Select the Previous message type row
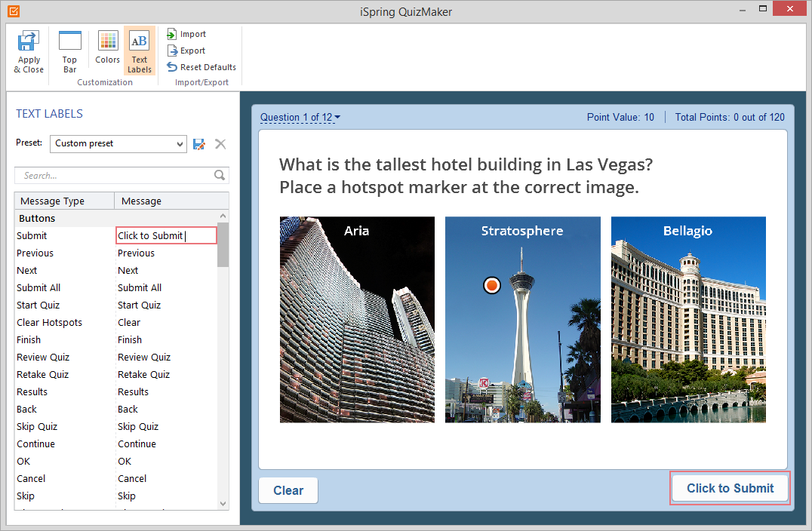Viewport: 812px width, 531px height. coord(116,253)
